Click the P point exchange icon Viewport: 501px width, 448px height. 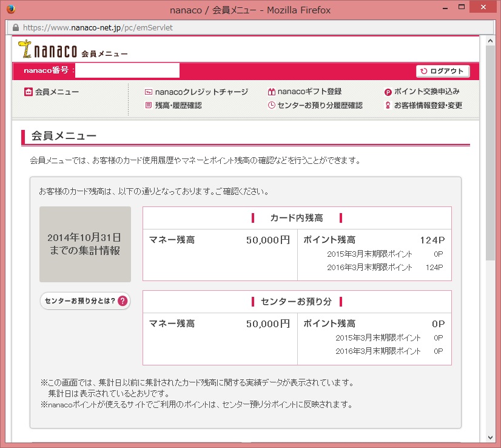(388, 92)
